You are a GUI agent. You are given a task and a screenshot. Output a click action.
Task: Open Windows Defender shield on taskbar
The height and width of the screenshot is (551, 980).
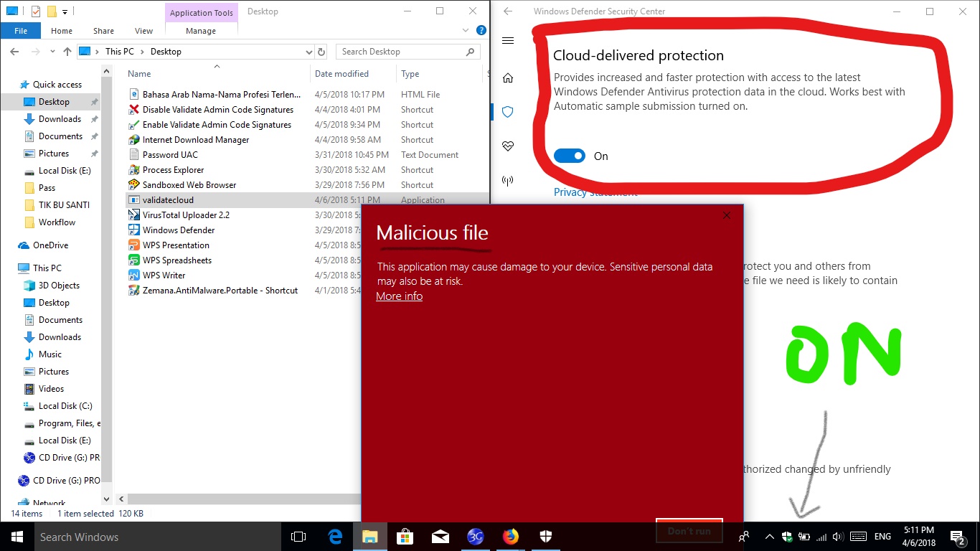(x=546, y=537)
